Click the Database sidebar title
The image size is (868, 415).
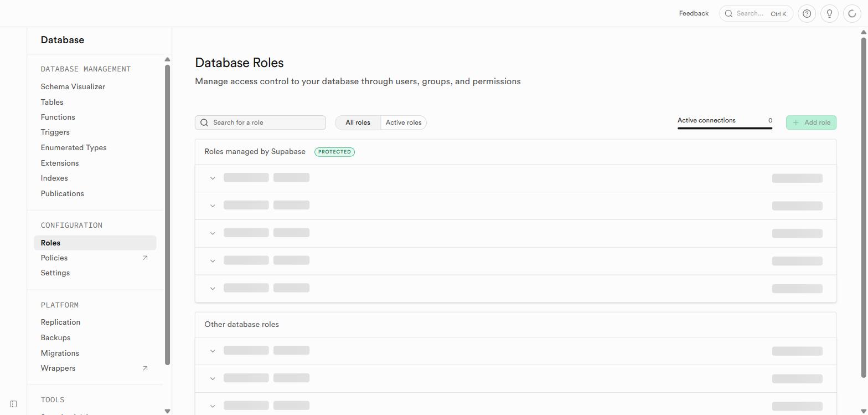[x=62, y=40]
